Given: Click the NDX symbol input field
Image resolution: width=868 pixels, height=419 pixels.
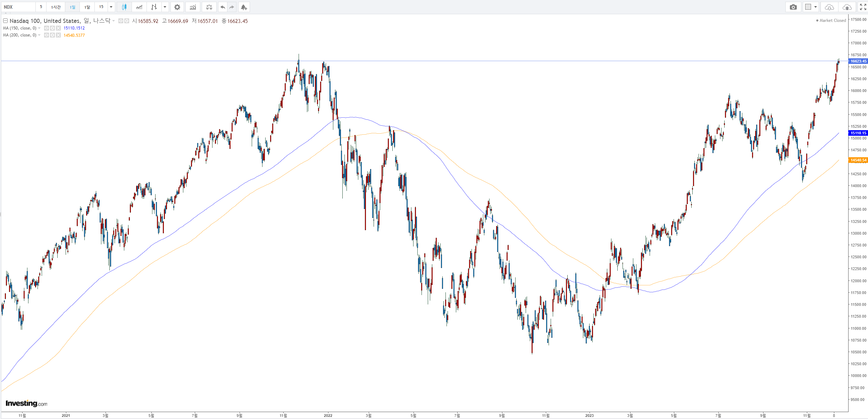Looking at the screenshot, I should pyautogui.click(x=18, y=7).
